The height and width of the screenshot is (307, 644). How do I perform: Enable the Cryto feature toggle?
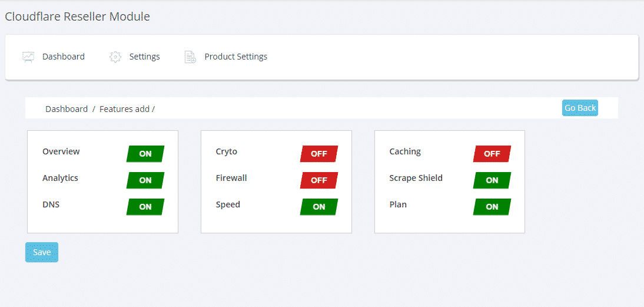[319, 154]
